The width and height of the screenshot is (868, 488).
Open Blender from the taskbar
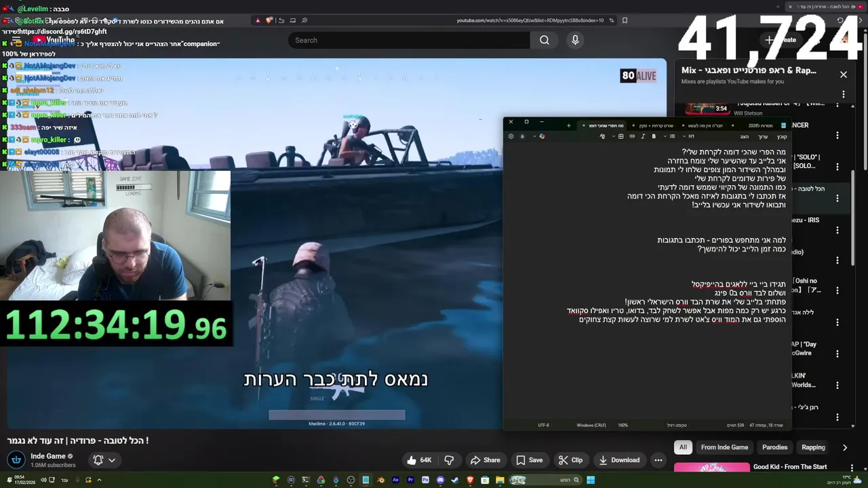380,480
